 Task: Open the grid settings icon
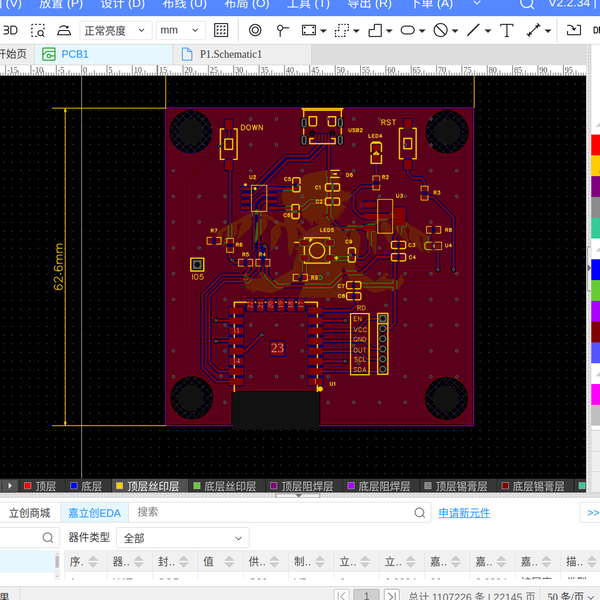point(221,30)
